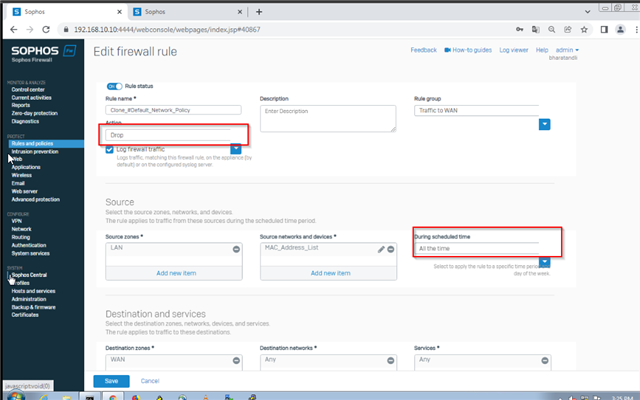This screenshot has height=400, width=640.
Task: Remove WAN from Destination zones
Action: tap(236, 360)
